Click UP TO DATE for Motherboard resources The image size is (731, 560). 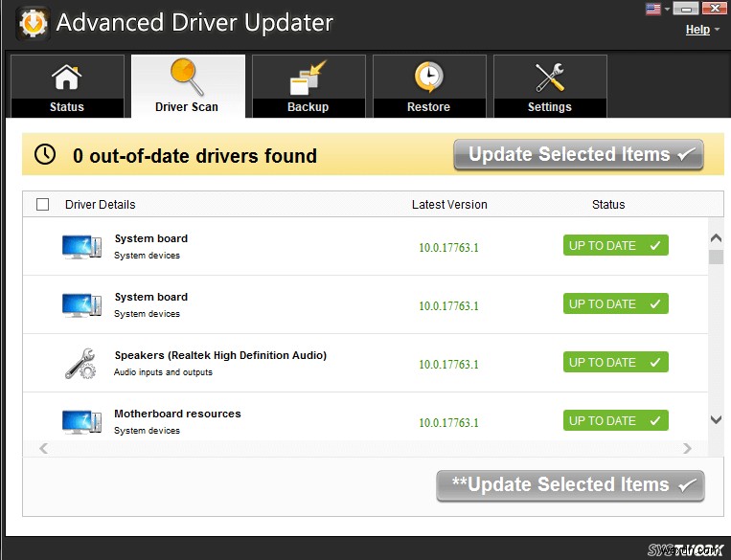tap(616, 420)
